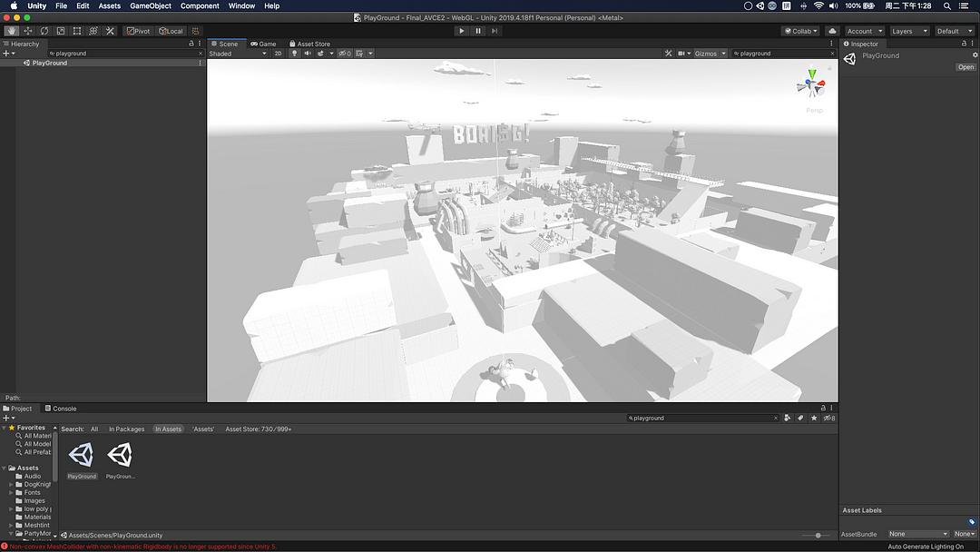Select the Rotate tool
The height and width of the screenshot is (552, 980).
[x=44, y=31]
